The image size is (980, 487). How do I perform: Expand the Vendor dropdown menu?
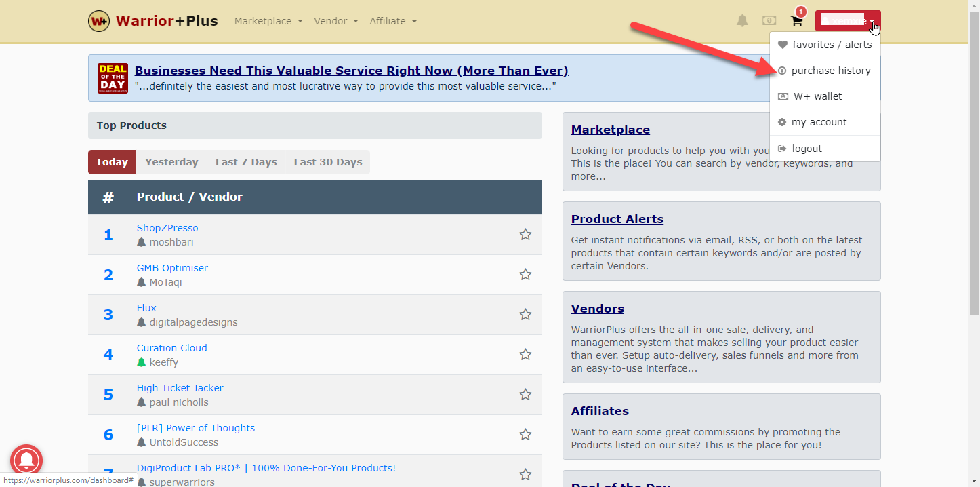click(336, 21)
